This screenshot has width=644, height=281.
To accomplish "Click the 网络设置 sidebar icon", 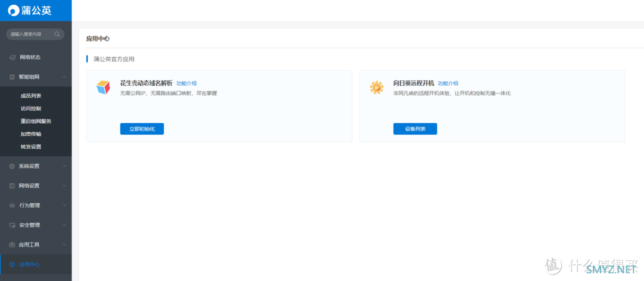I will point(12,186).
